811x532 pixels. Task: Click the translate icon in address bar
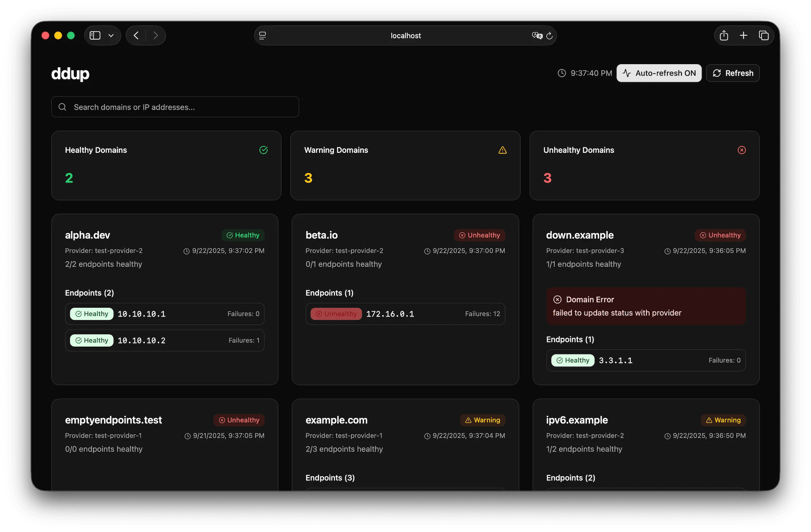click(x=537, y=35)
